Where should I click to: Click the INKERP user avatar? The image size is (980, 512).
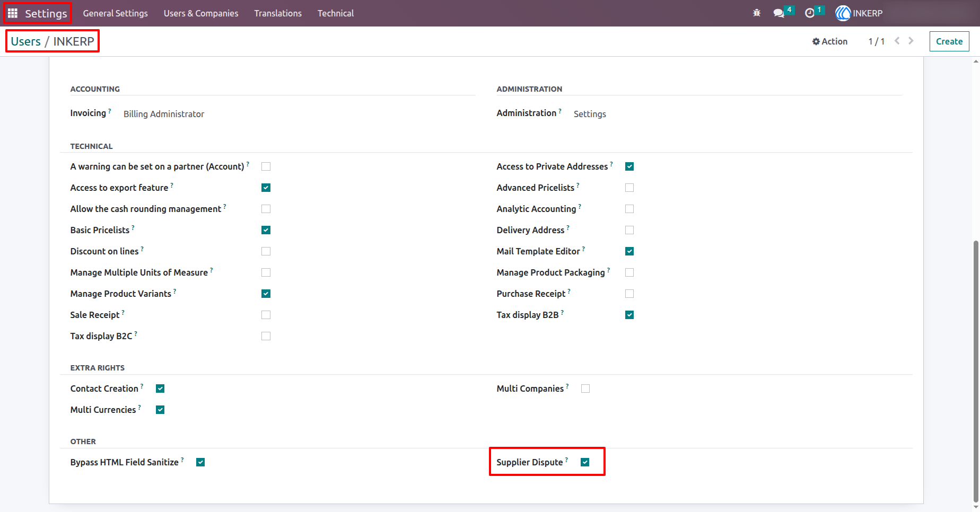(x=843, y=13)
